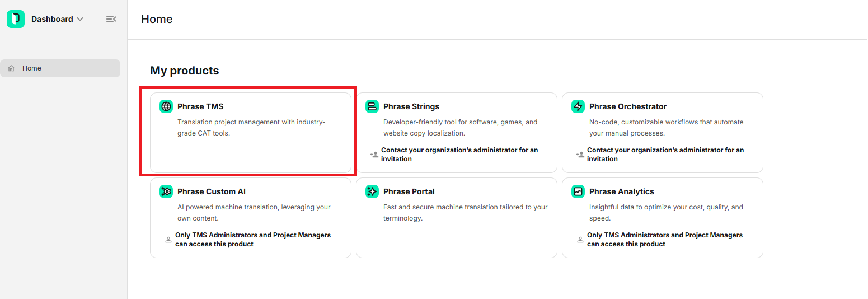Open the Phrase Strings product title
Image resolution: width=868 pixels, height=299 pixels.
pos(411,106)
